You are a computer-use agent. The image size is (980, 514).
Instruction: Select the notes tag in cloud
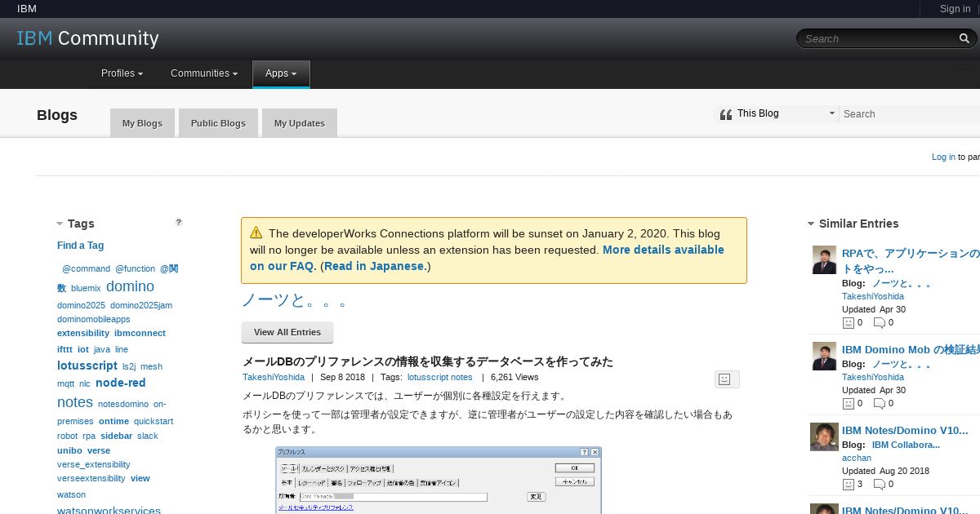75,402
